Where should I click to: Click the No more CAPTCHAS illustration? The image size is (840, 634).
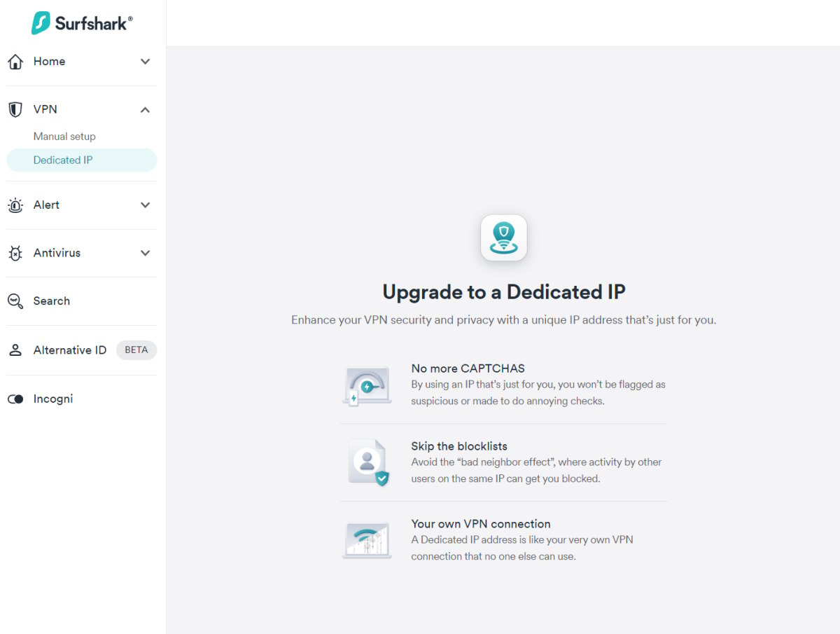[367, 385]
